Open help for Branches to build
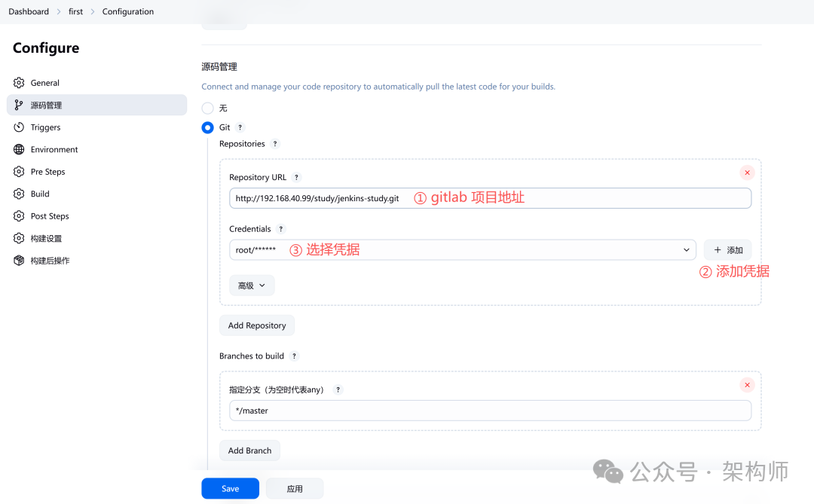This screenshot has height=504, width=814. (x=295, y=356)
